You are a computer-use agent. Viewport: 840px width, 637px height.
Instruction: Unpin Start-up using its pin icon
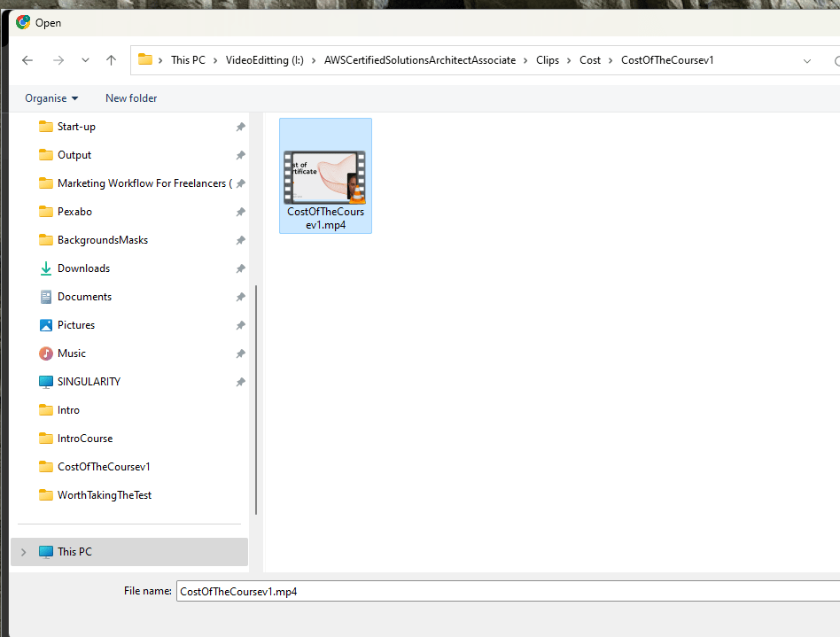click(240, 127)
